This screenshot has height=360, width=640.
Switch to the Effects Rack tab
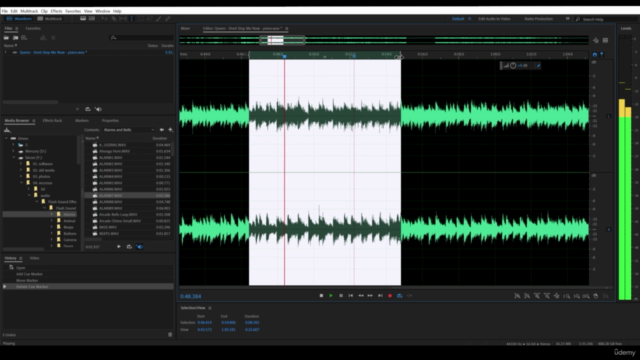pos(52,121)
